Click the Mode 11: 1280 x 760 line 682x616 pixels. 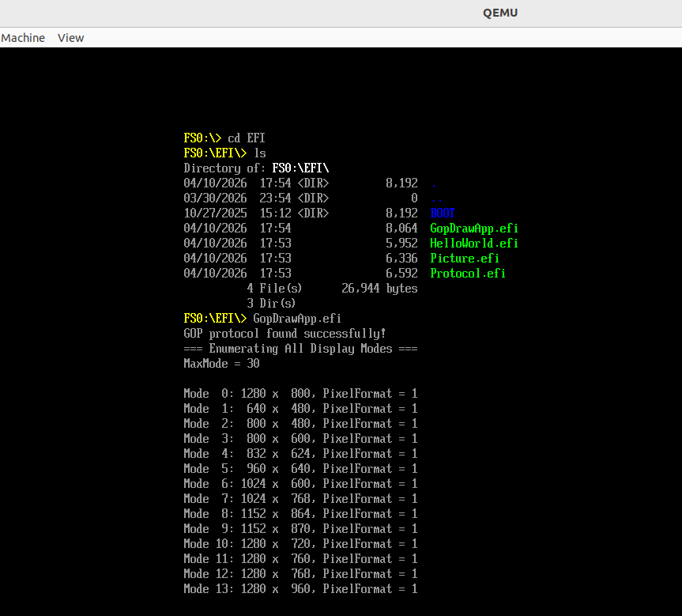pos(300,558)
